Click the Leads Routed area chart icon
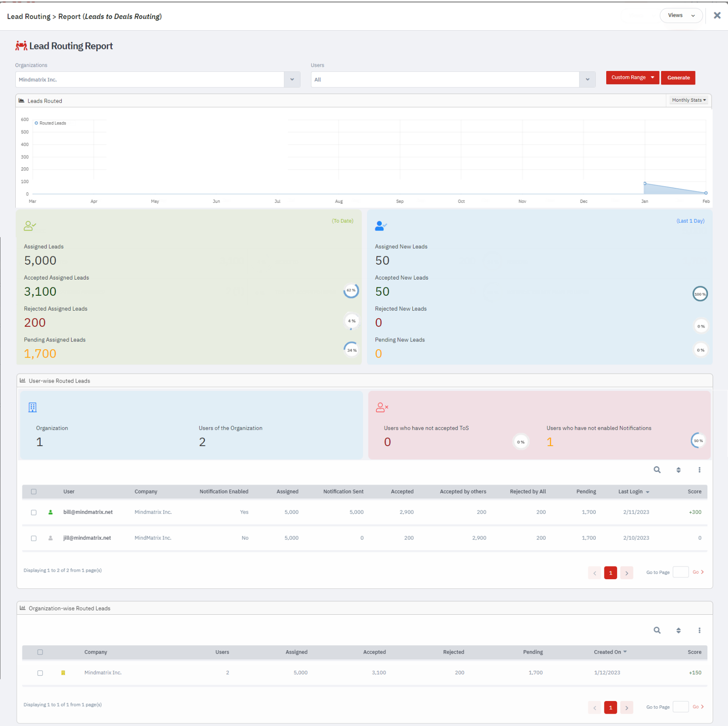 pos(21,100)
